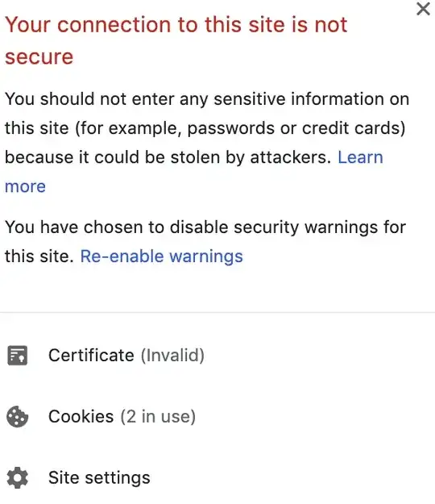Viewport: 435px width, 504px height.
Task: Click the Site settings gear icon
Action: 18,477
